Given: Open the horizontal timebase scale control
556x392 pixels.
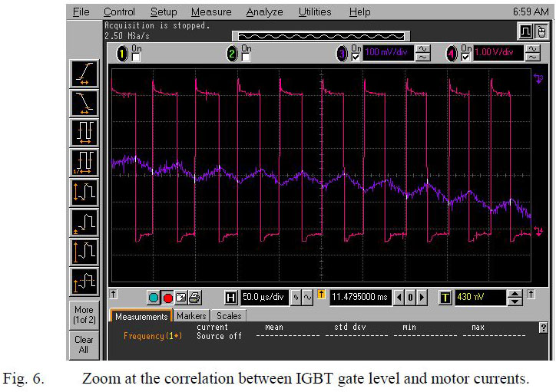Looking at the screenshot, I should 261,297.
